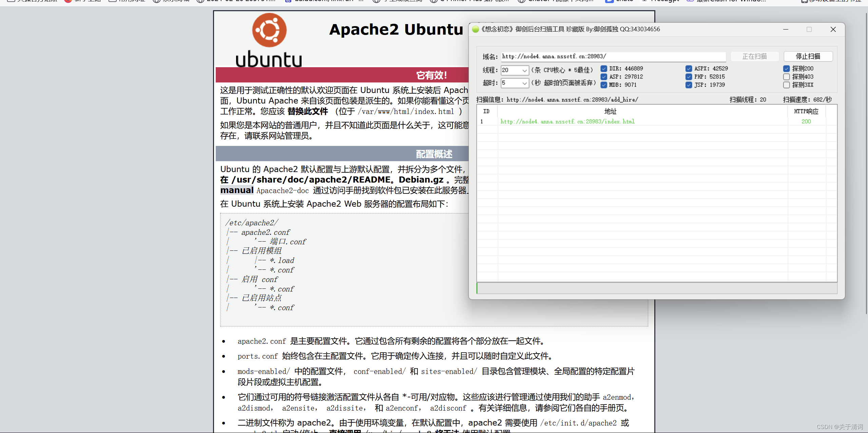Click /var/www/html/index.html path text

pos(406,112)
